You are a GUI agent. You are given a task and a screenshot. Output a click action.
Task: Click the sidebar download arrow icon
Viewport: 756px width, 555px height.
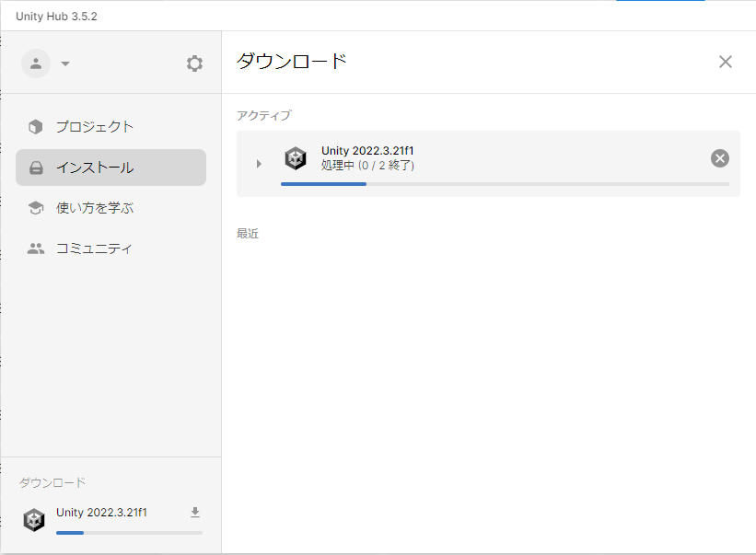(x=194, y=513)
